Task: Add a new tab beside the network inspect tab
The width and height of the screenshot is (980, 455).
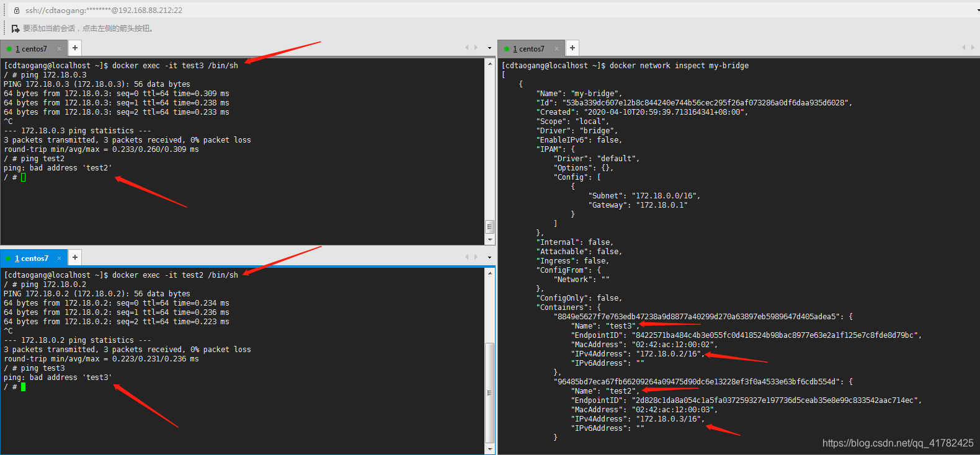Action: pos(572,48)
